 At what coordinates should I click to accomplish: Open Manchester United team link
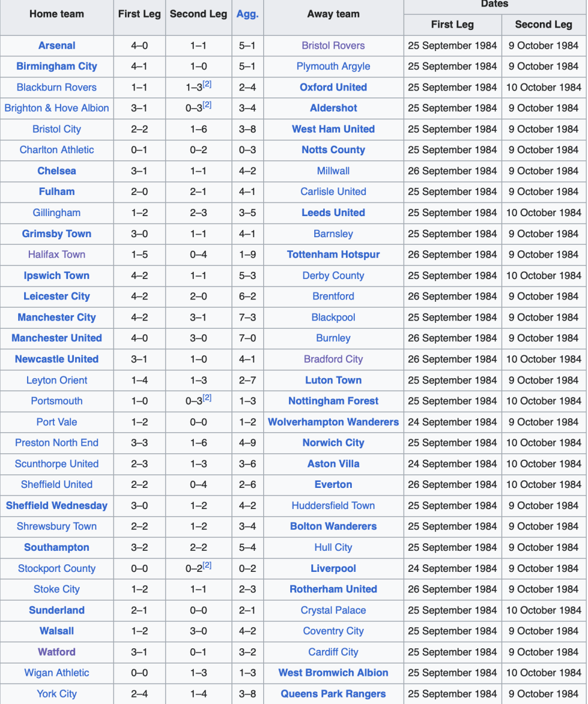pos(57,338)
